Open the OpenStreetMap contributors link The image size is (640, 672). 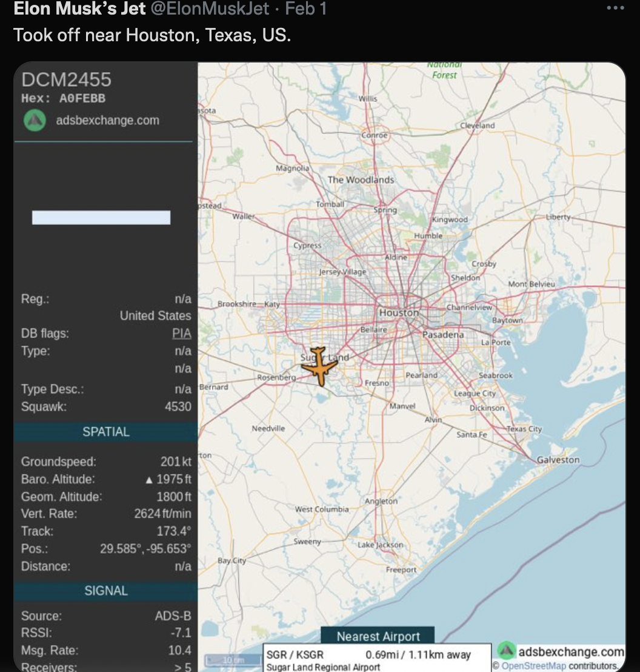coord(533,666)
